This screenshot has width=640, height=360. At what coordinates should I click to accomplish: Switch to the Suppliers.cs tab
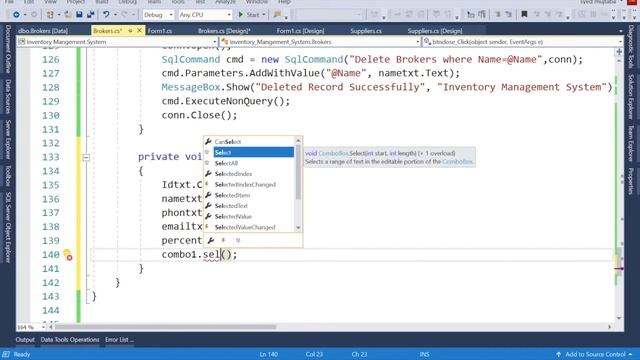tap(366, 31)
